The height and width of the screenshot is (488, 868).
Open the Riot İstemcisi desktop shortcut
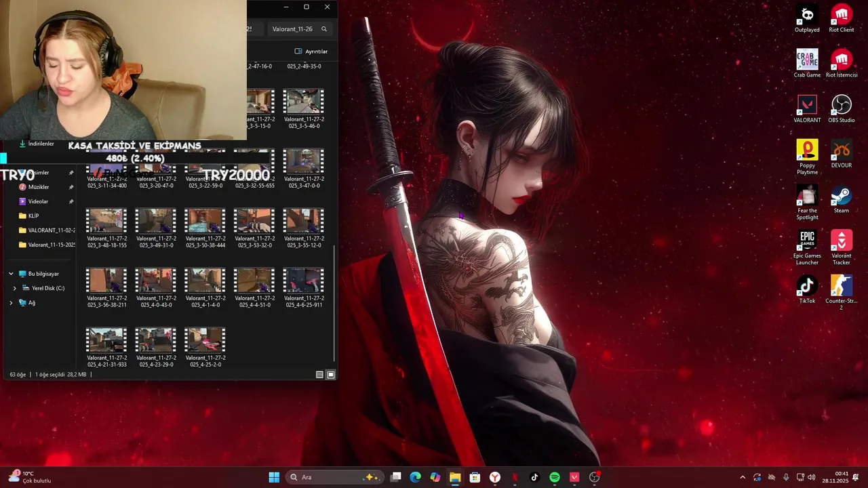click(x=842, y=64)
